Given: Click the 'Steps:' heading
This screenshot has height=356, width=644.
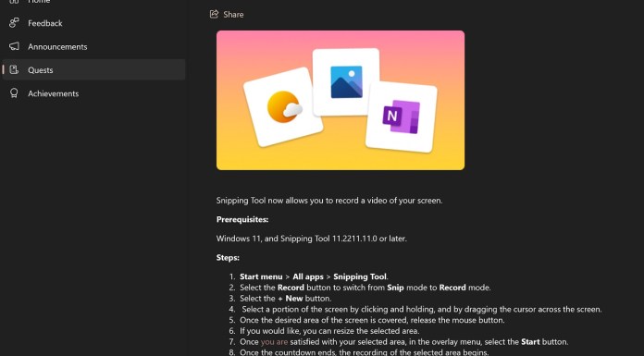Looking at the screenshot, I should point(228,257).
